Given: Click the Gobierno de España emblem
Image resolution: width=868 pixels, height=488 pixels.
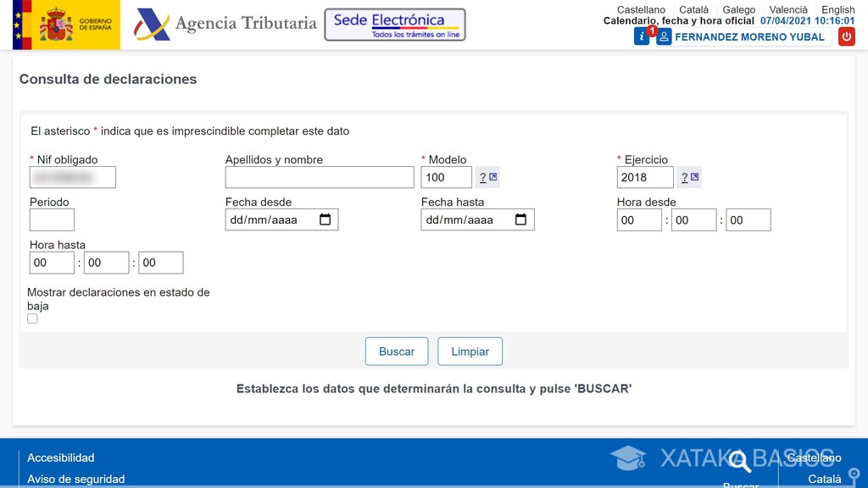Looking at the screenshot, I should pyautogui.click(x=66, y=25).
